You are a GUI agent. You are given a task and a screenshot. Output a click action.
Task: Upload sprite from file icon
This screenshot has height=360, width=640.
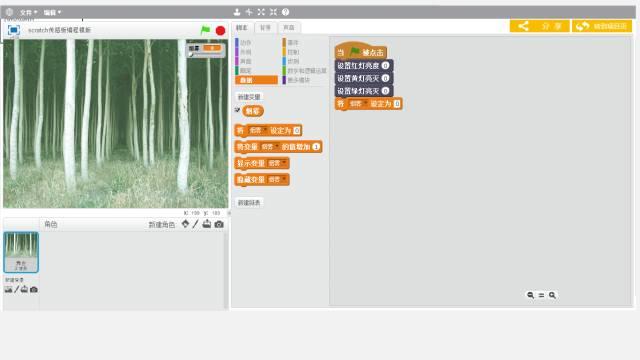pos(207,224)
